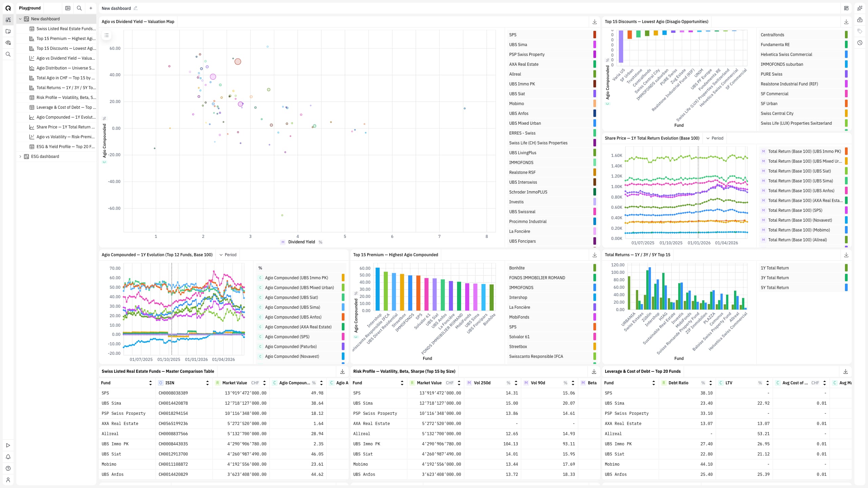Open the magnifier icon in left rail
This screenshot has width=868, height=488.
coord(8,54)
